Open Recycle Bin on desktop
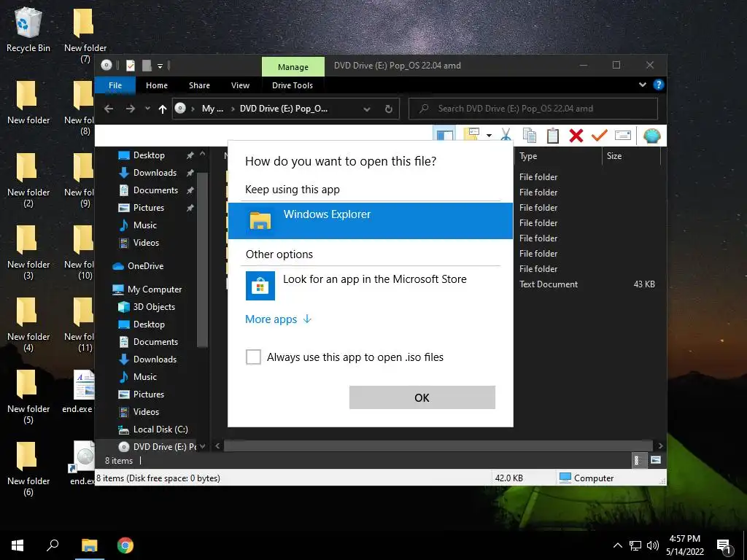The height and width of the screenshot is (560, 747). pos(28,30)
